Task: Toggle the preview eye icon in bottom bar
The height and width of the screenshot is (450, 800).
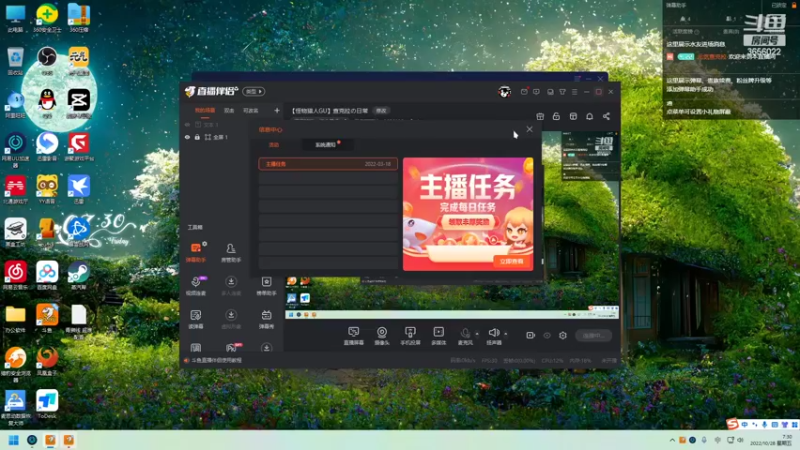Action: click(x=546, y=335)
